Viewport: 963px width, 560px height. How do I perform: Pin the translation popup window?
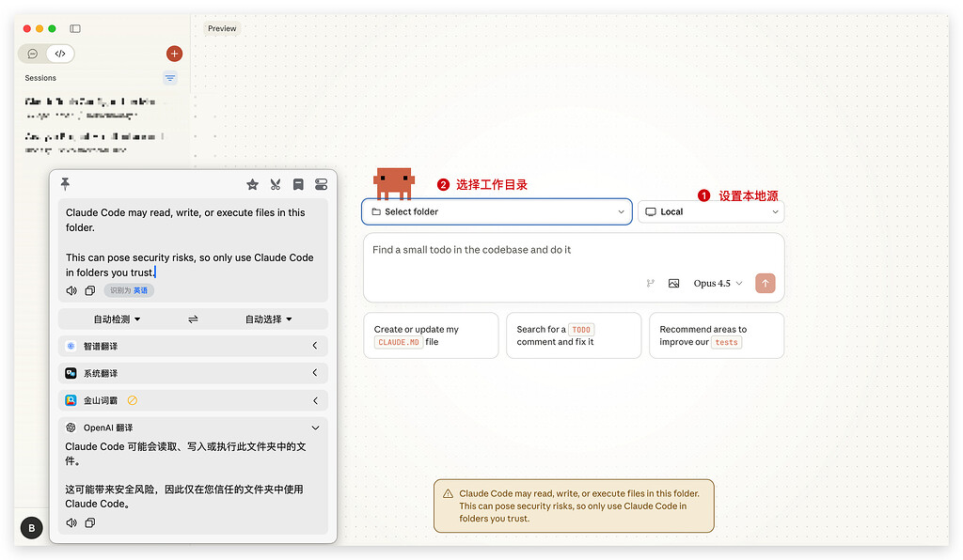[65, 183]
